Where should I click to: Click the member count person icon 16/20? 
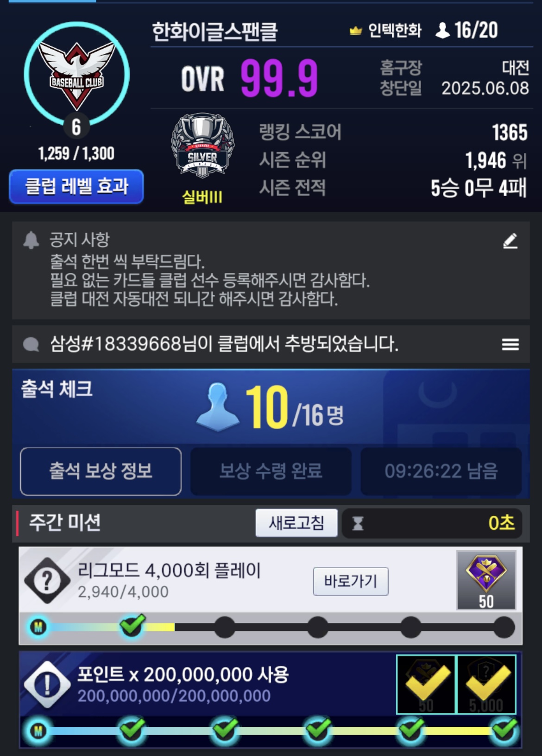(x=442, y=31)
